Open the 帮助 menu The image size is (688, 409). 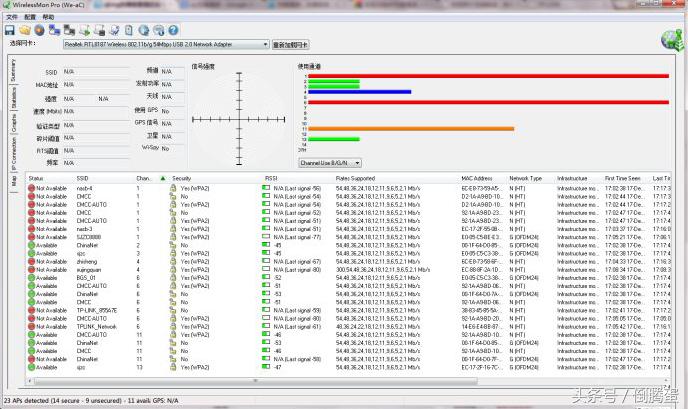tap(48, 17)
